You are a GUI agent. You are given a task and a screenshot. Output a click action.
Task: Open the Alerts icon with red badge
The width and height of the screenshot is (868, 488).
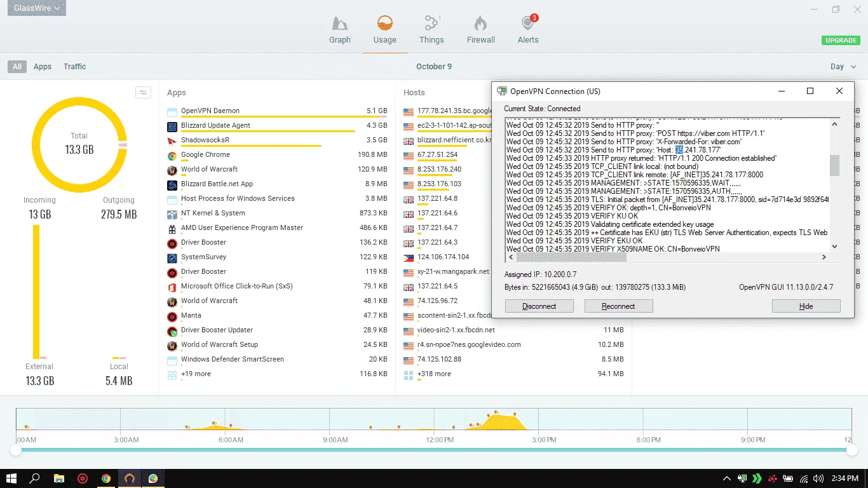pos(528,23)
